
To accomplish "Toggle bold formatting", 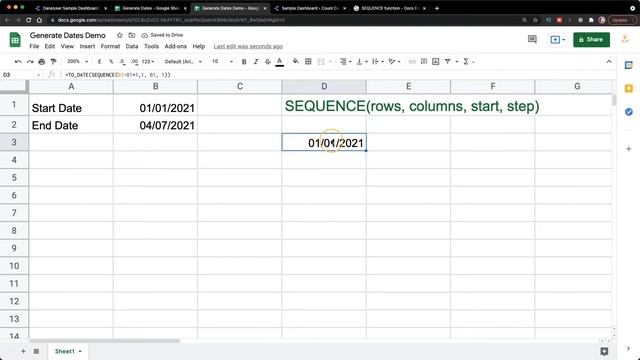I will tap(244, 62).
